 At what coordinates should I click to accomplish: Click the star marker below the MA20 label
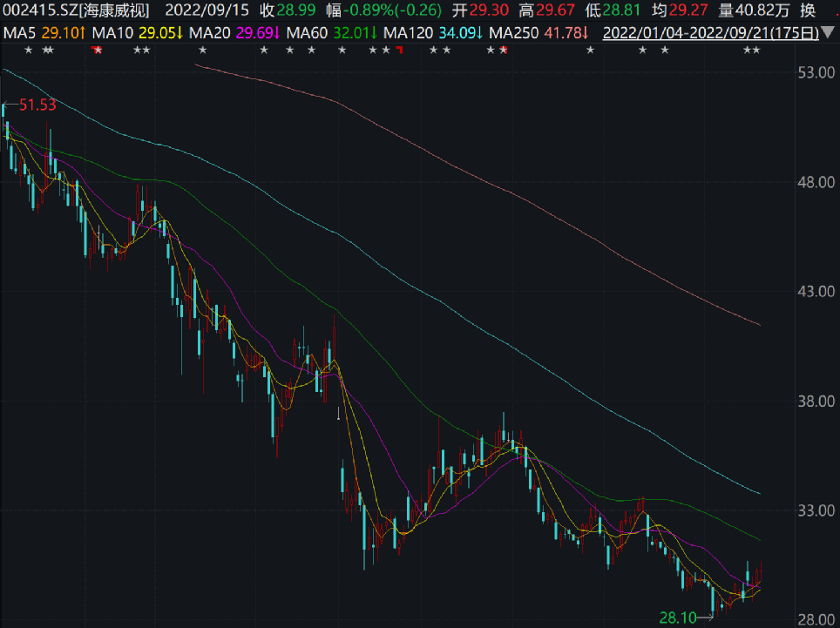202,51
